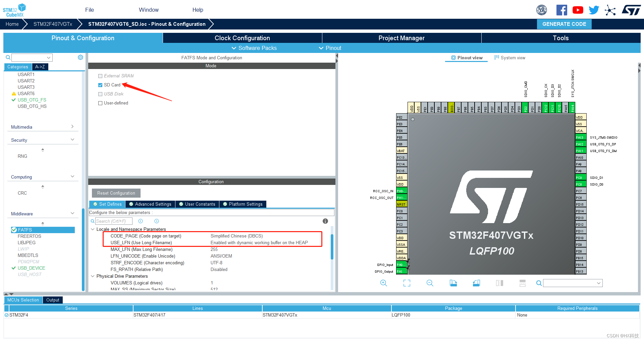
Task: Open ST Twitter icon
Action: [x=594, y=10]
